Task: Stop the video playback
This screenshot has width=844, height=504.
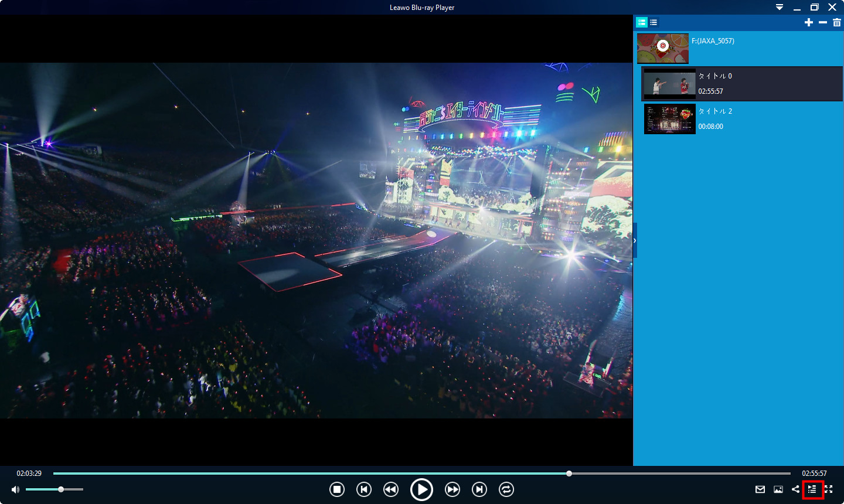Action: pos(336,489)
